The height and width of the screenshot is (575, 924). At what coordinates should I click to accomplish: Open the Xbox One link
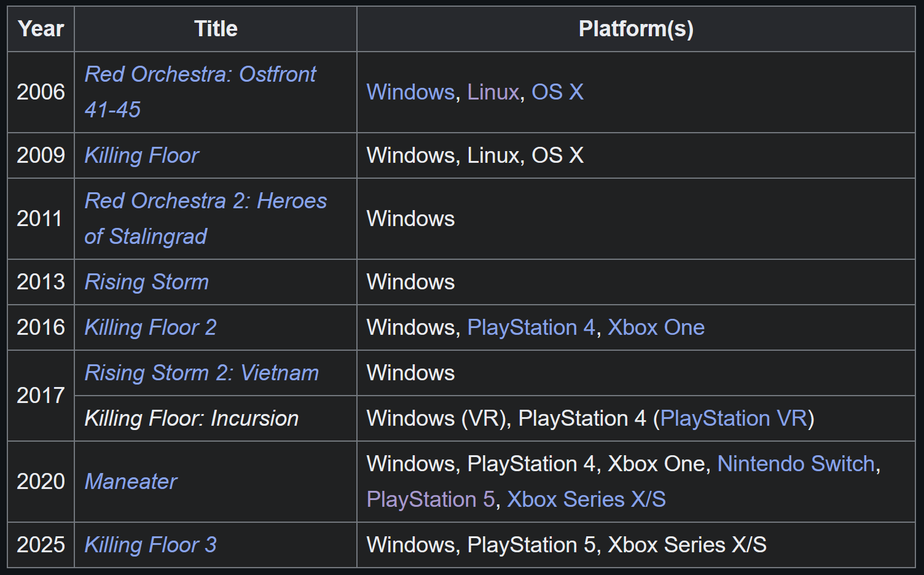[656, 327]
